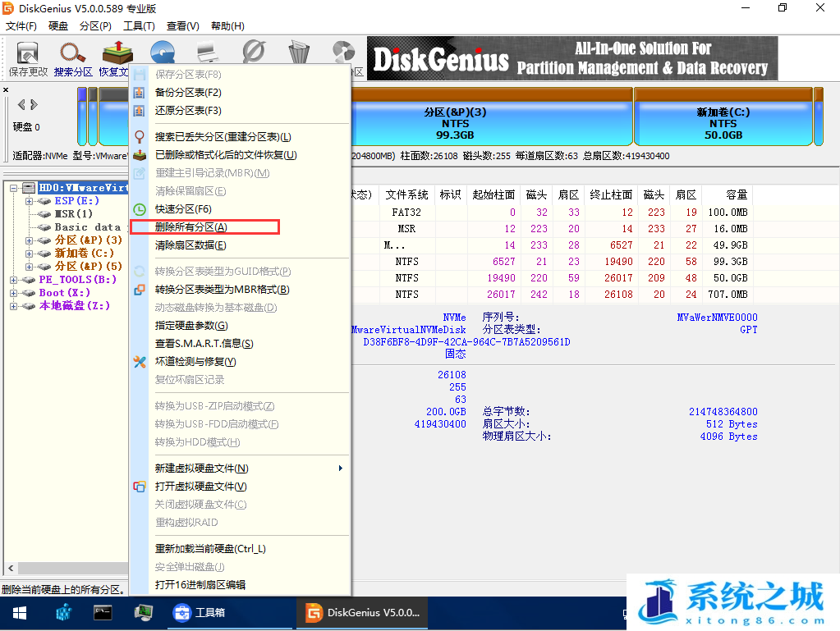Expand the 分区(&P)(5) tree node
The width and height of the screenshot is (840, 631).
[x=29, y=267]
